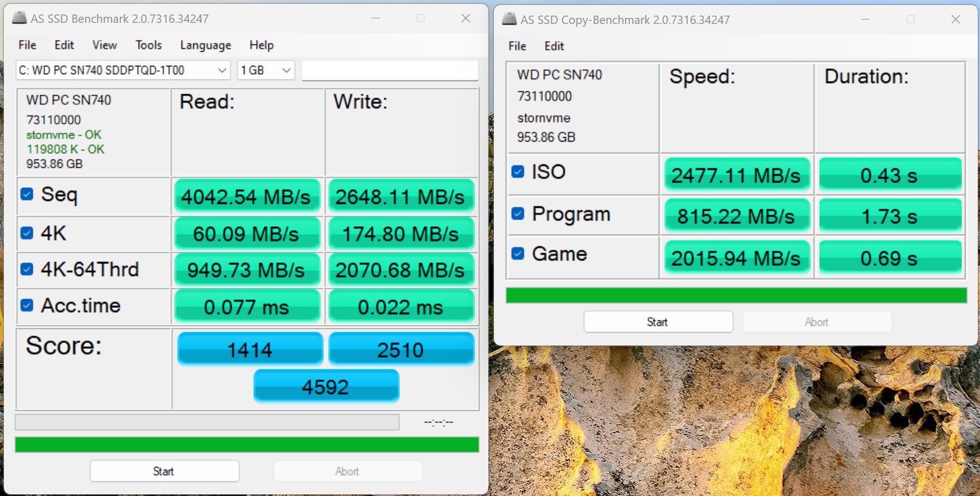Click 4K-64Thrd write result 2070.68 MB/s
This screenshot has width=980, height=496.
(401, 270)
